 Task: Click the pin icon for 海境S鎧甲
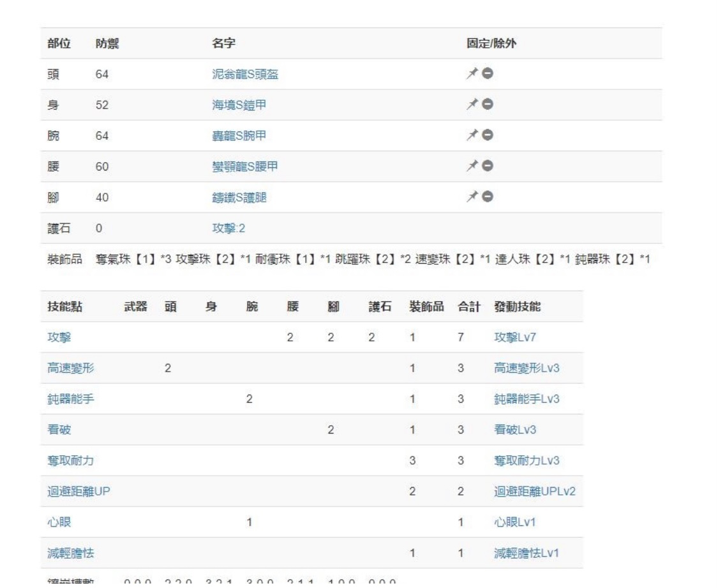pyautogui.click(x=471, y=105)
